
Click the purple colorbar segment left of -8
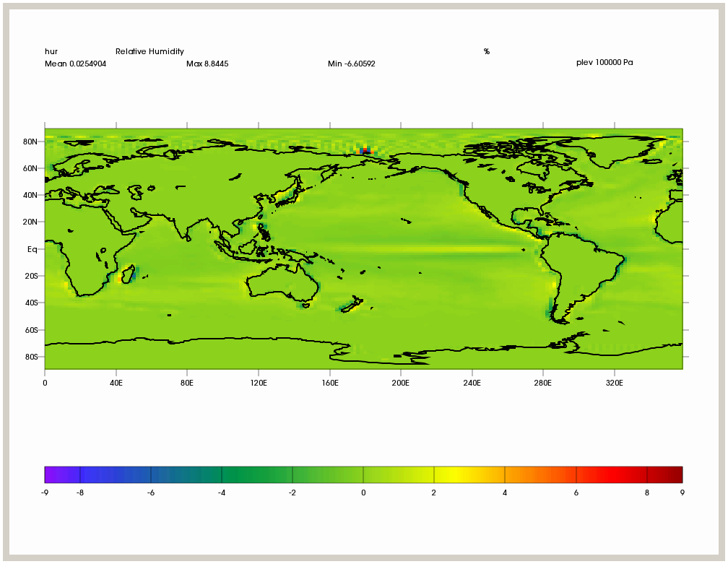62,474
